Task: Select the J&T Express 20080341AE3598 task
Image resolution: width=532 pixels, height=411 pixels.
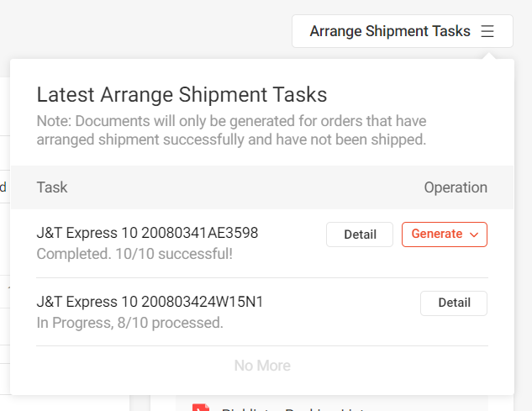Action: 147,233
